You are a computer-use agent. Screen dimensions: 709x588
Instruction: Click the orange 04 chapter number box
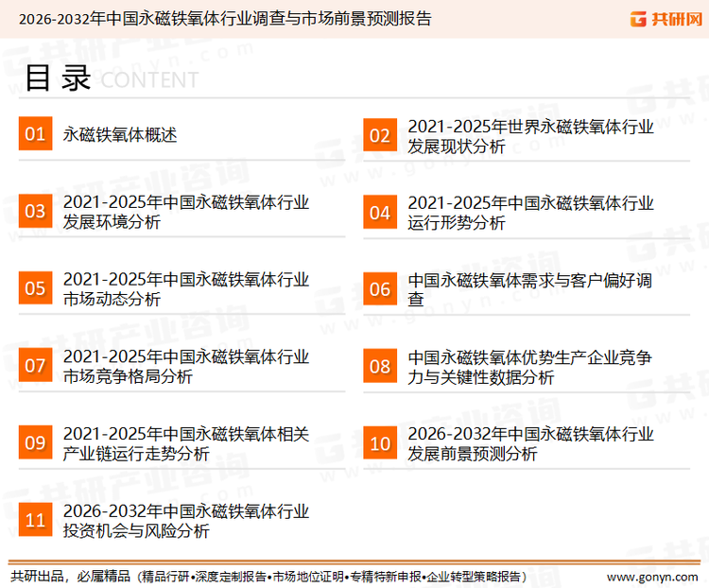pos(380,212)
